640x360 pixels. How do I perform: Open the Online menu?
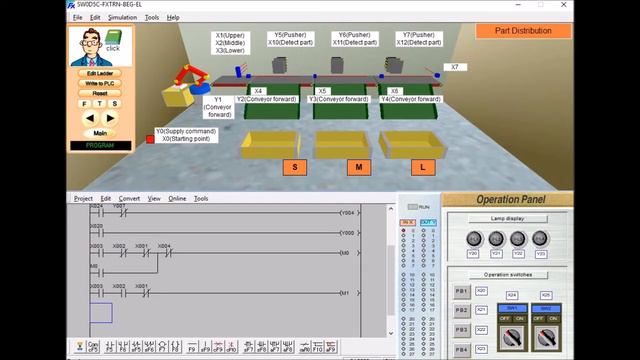(177, 198)
